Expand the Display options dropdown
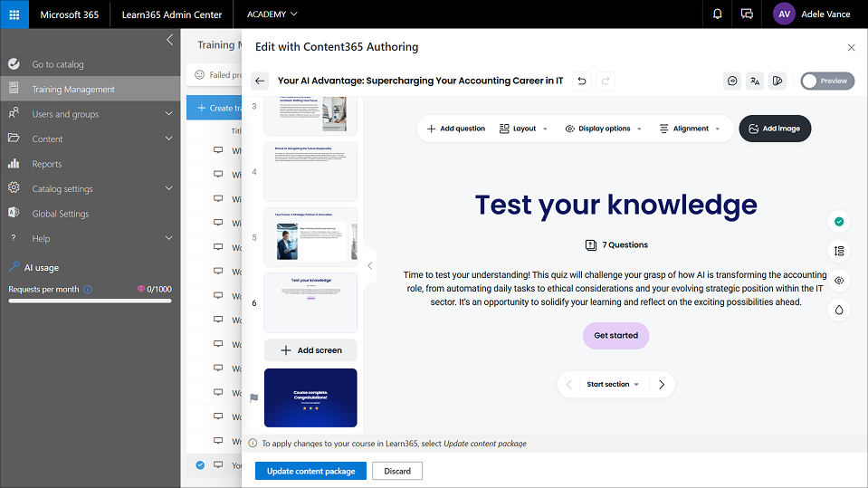This screenshot has height=488, width=868. click(604, 129)
